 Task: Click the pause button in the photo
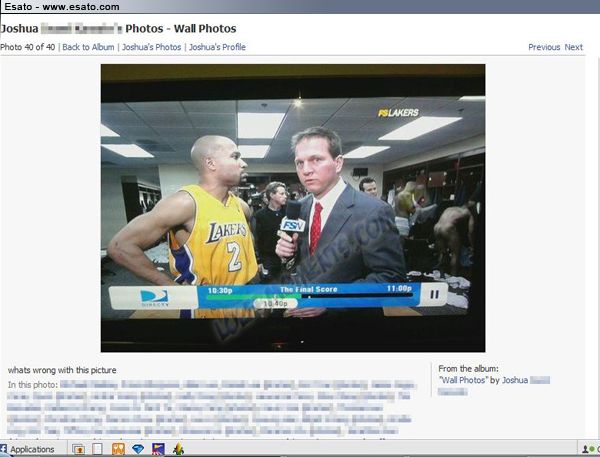click(x=434, y=294)
